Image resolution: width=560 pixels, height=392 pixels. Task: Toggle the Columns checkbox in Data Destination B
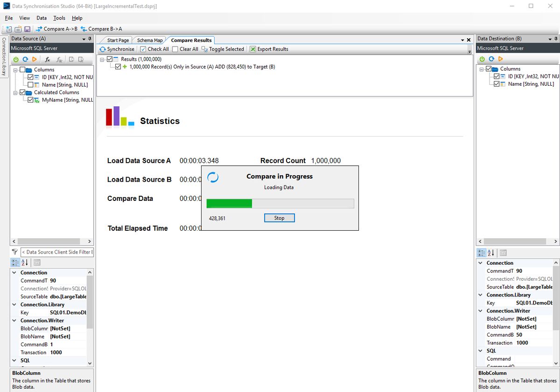[489, 69]
